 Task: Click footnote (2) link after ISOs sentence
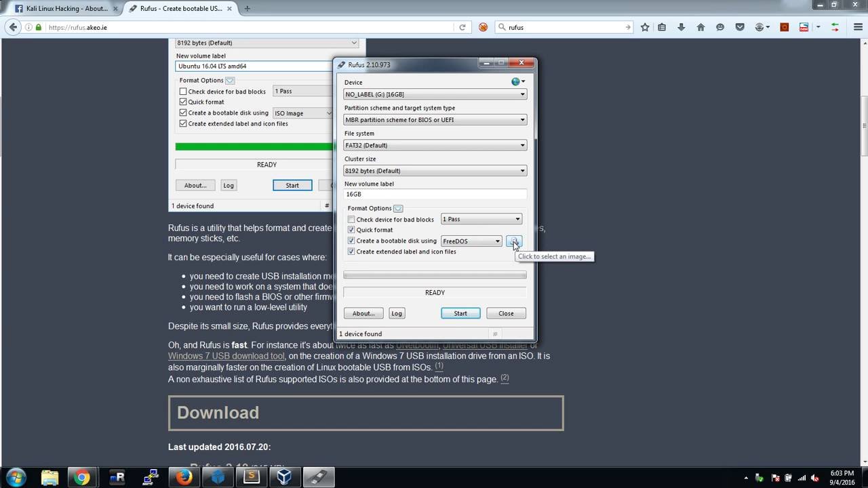pyautogui.click(x=505, y=378)
